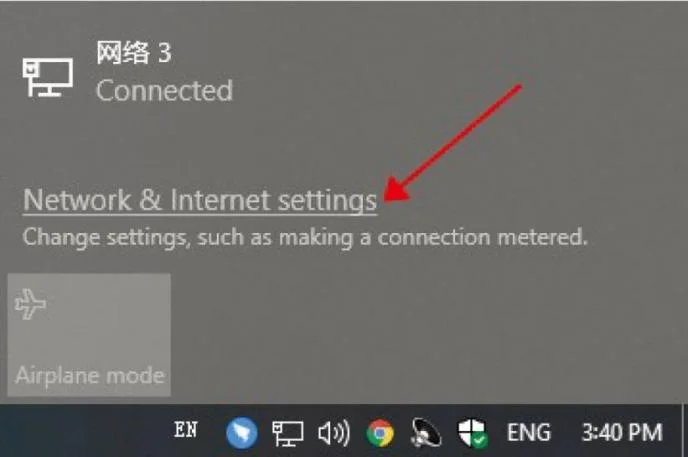Select the 网络 3 network name

(x=134, y=53)
